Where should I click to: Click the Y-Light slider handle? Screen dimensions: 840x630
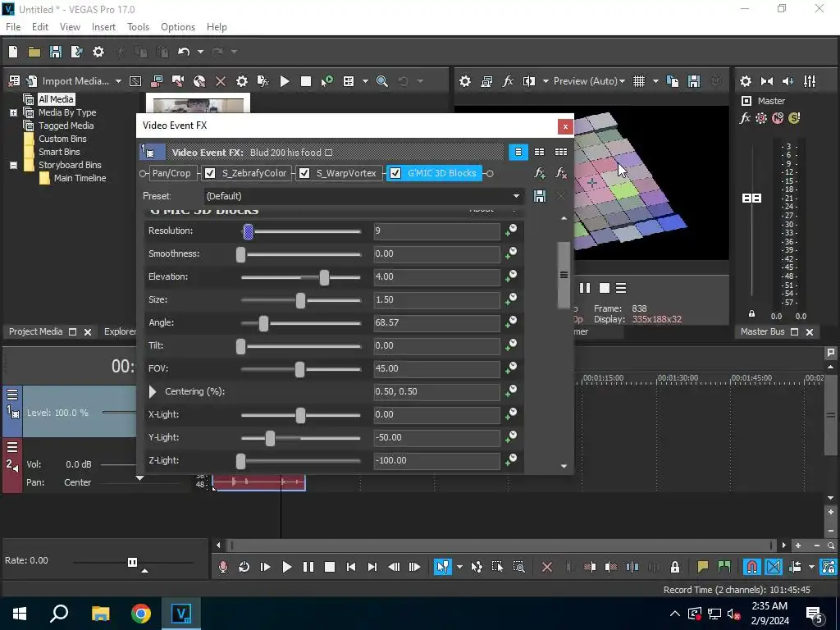(x=270, y=438)
